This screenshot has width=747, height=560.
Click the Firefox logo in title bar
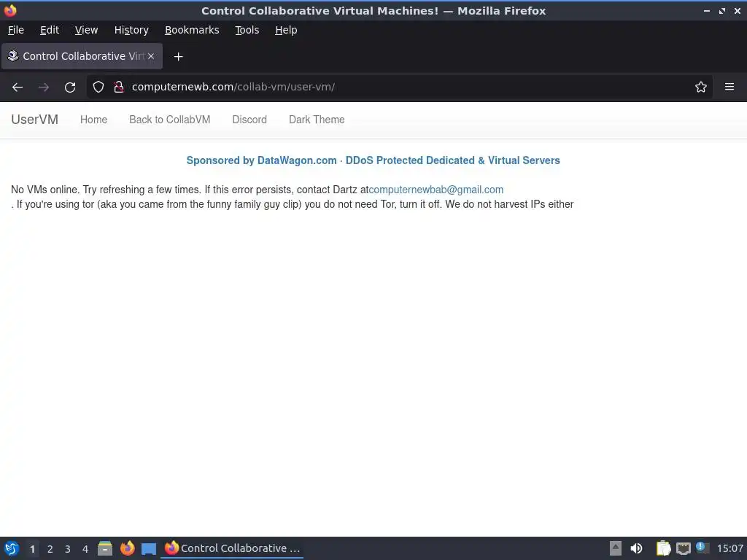click(10, 10)
